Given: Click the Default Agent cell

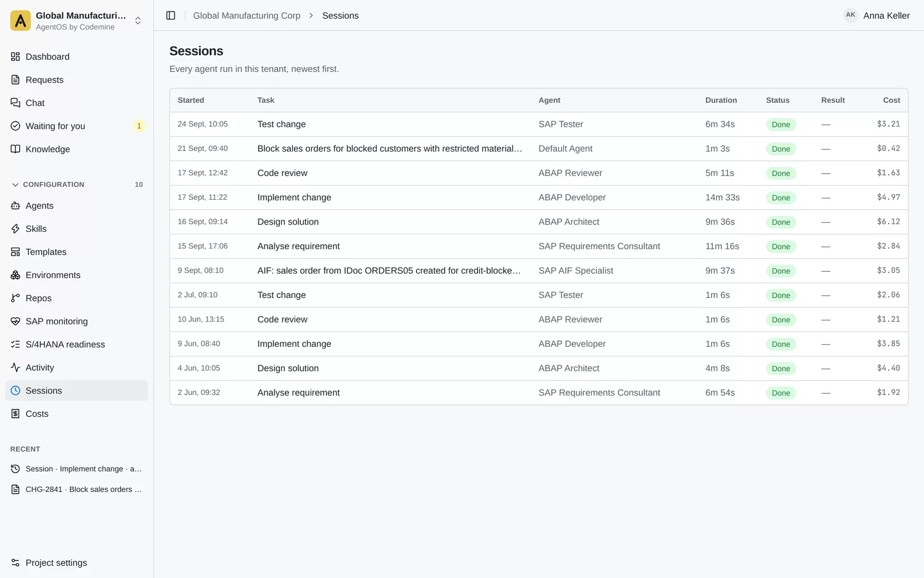Looking at the screenshot, I should pyautogui.click(x=565, y=148).
